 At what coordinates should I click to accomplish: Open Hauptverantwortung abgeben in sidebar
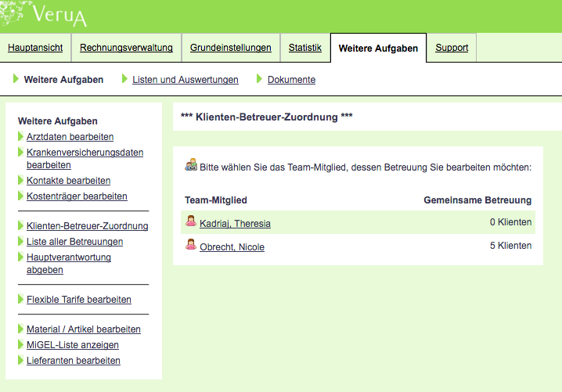69,264
